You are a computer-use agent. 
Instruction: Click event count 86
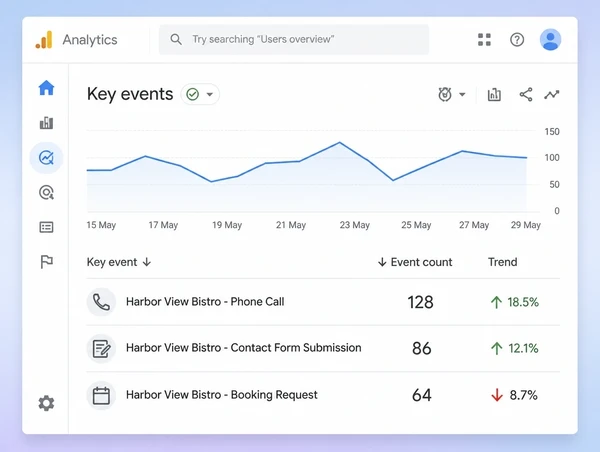click(422, 348)
